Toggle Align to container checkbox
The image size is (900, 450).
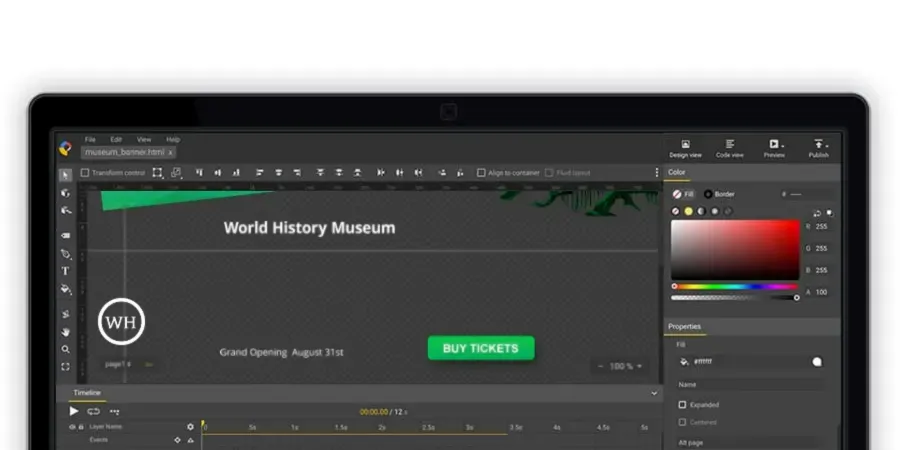click(x=481, y=173)
